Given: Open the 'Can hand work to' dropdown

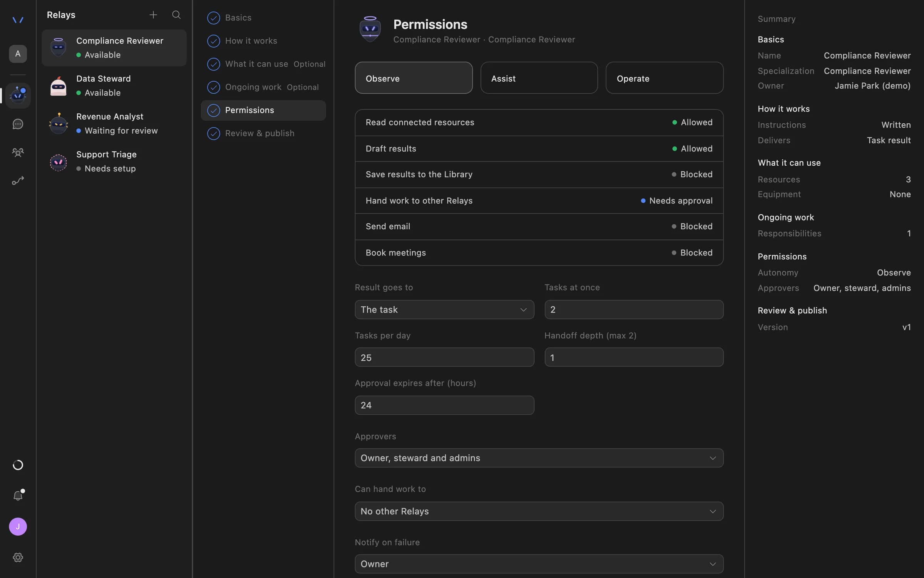Looking at the screenshot, I should point(539,511).
